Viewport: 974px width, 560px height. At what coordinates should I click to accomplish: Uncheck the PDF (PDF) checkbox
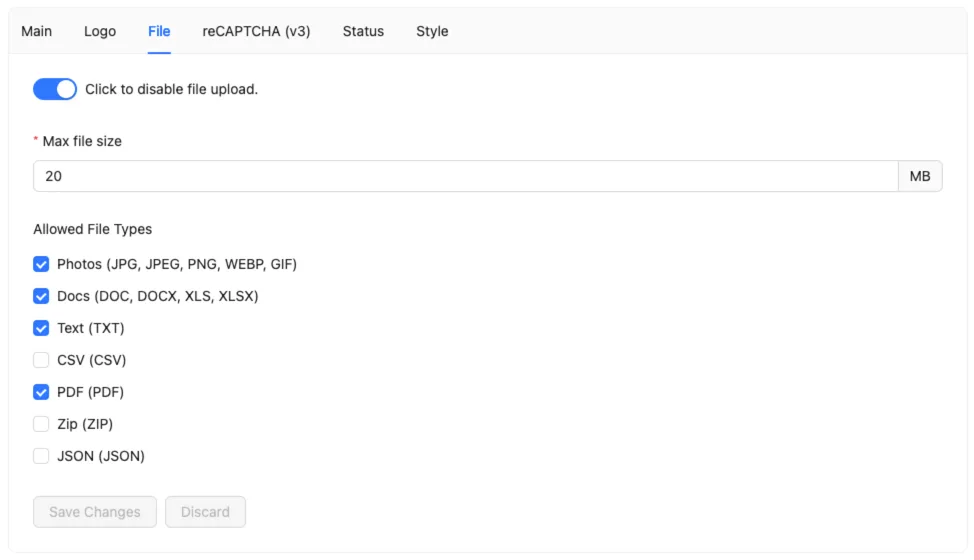pos(41,392)
